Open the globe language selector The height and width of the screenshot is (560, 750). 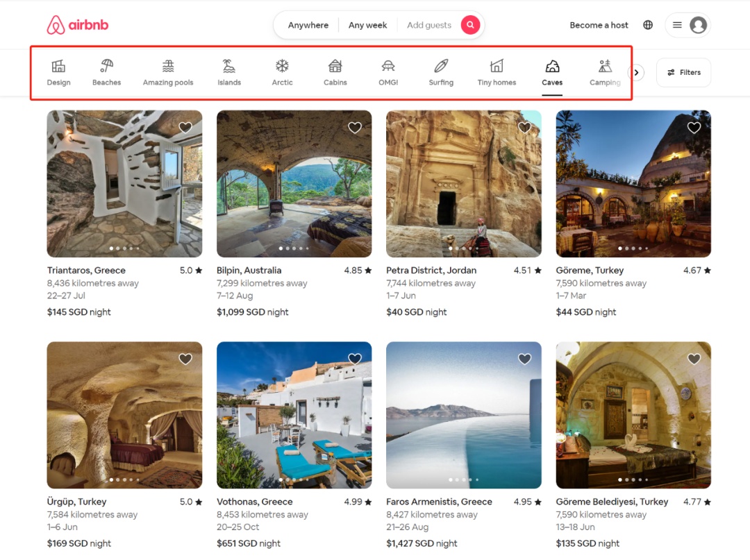(648, 25)
